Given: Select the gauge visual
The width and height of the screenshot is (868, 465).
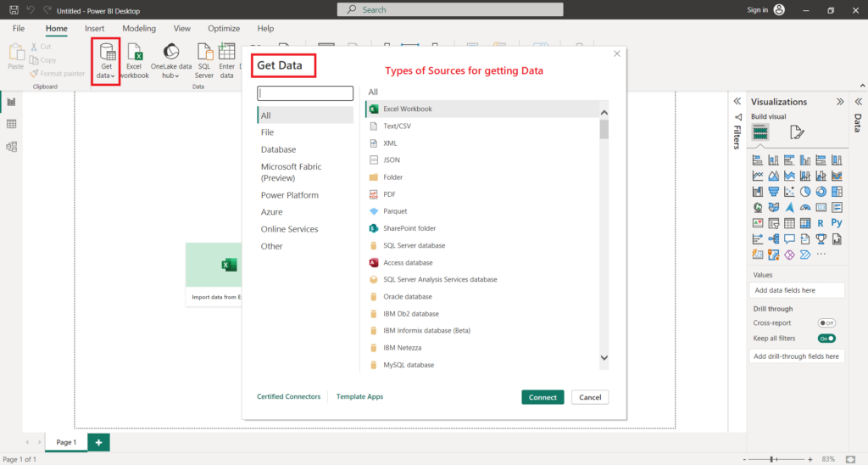Looking at the screenshot, I should (805, 207).
